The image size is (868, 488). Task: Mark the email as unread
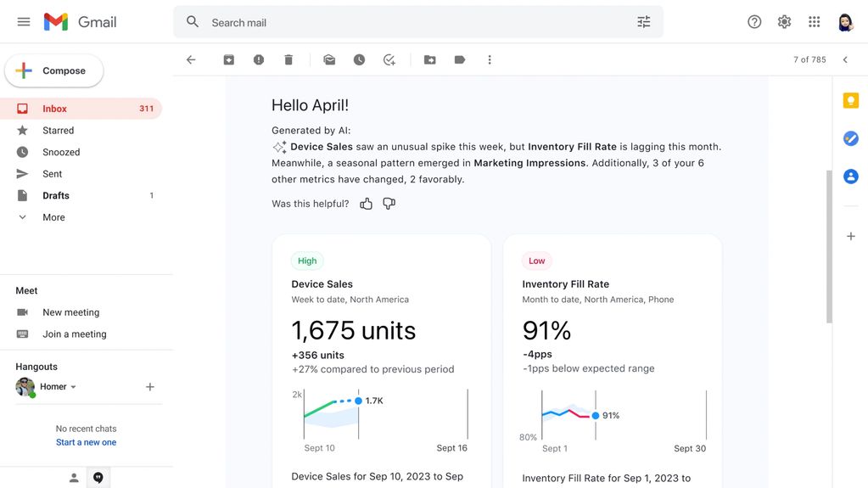coord(329,60)
